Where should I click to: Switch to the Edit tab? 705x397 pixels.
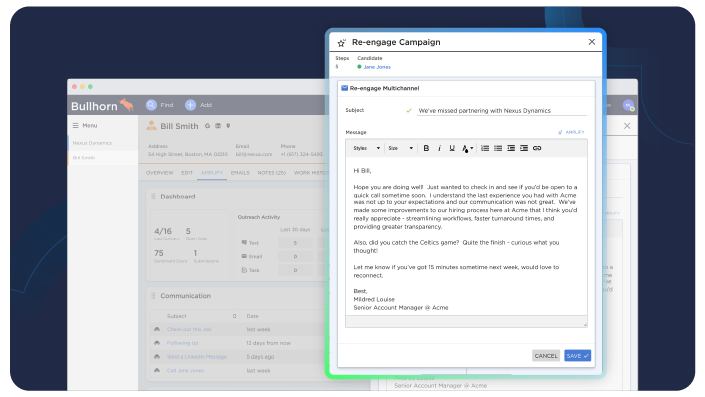tap(187, 173)
